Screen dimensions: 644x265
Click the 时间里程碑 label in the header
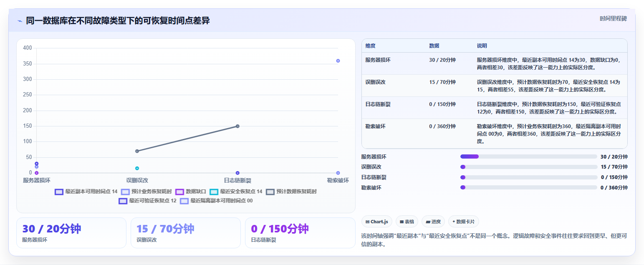[613, 19]
